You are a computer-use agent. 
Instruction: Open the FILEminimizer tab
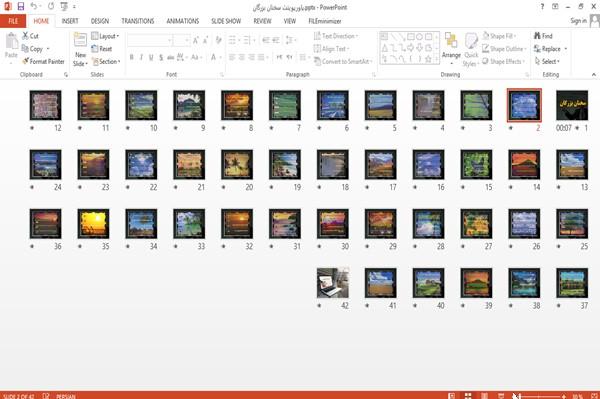click(x=325, y=21)
